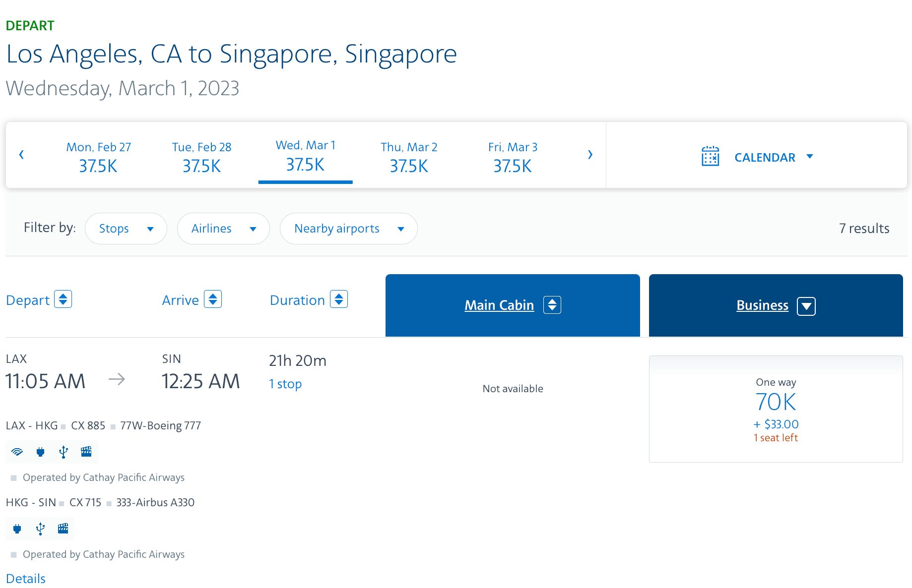Click the in-flight entertainment icon for LAX-HKG
The image size is (912, 588).
pyautogui.click(x=86, y=452)
